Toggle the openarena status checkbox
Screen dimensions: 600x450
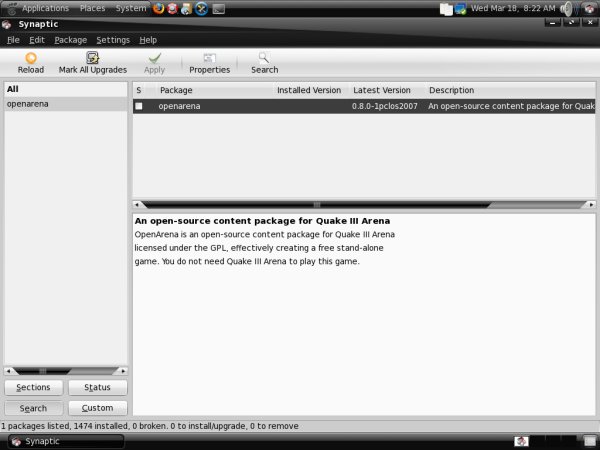139,106
